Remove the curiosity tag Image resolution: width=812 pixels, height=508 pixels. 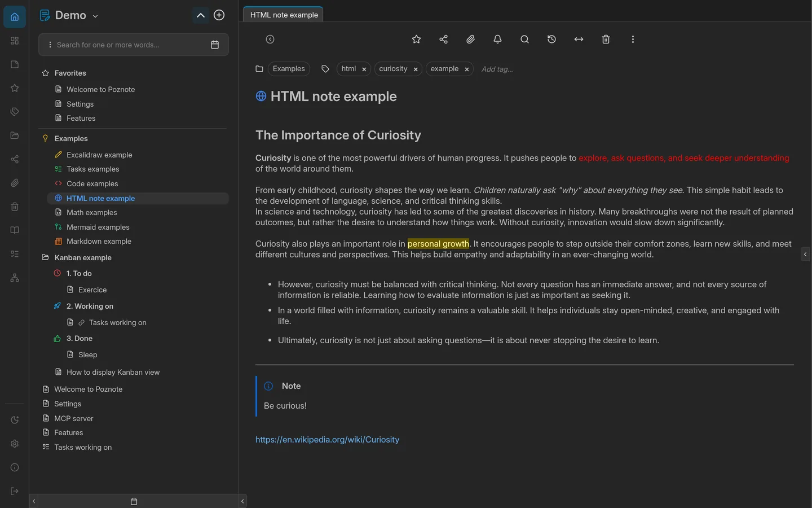pyautogui.click(x=416, y=69)
